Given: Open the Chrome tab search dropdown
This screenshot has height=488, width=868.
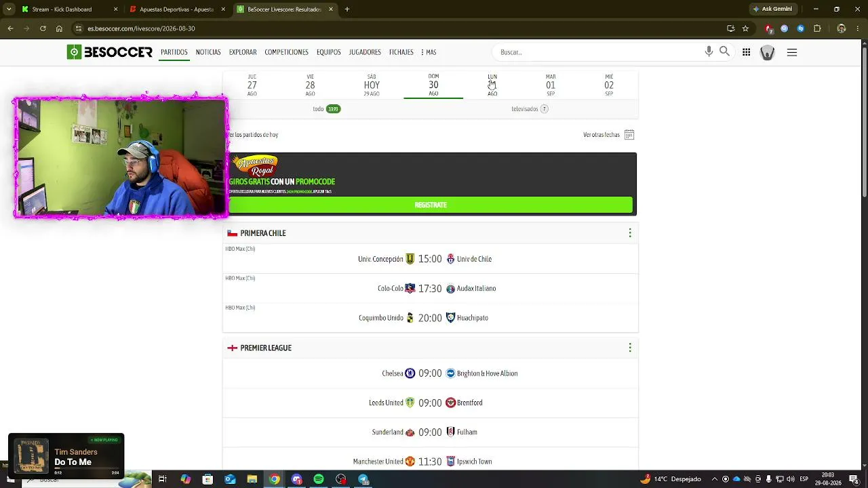Looking at the screenshot, I should [x=9, y=9].
